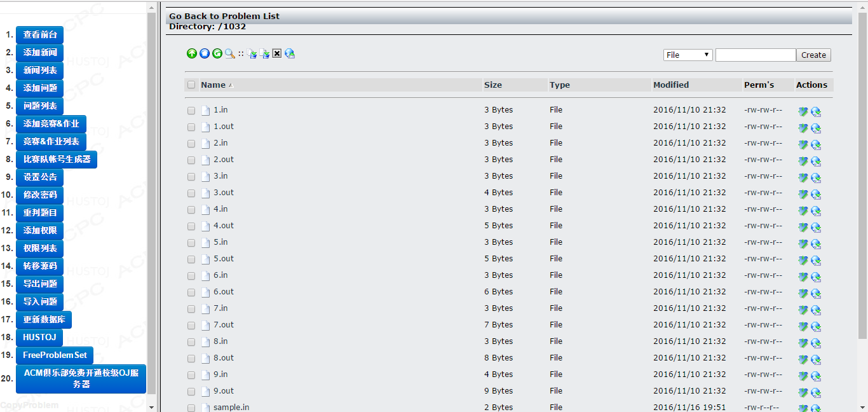Image resolution: width=868 pixels, height=412 pixels.
Task: Focus the new file name input field
Action: (x=756, y=55)
